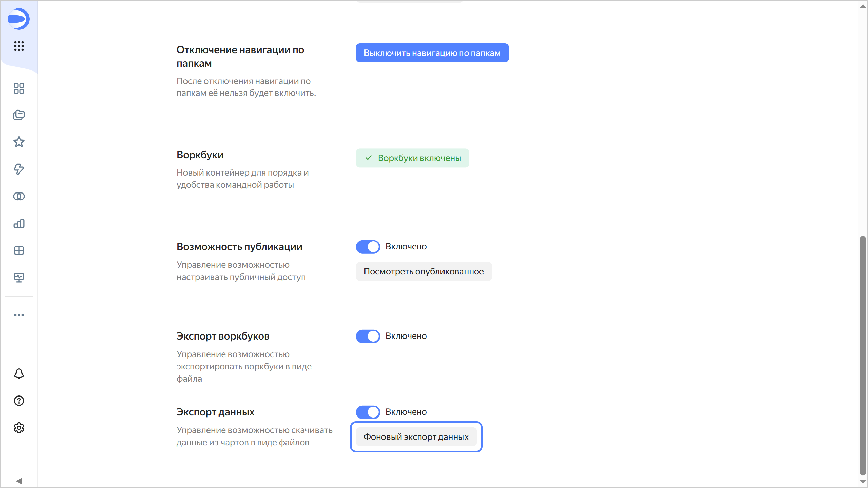The image size is (868, 488).
Task: Disable the workbook export switch
Action: 368,336
